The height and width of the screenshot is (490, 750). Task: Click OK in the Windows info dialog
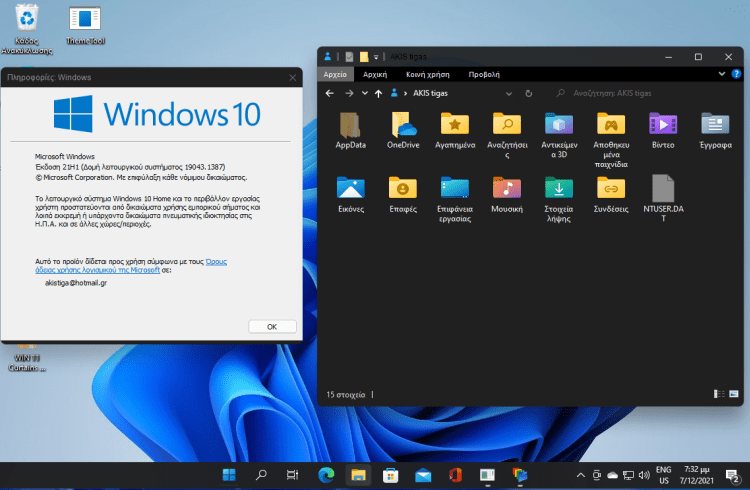(272, 326)
